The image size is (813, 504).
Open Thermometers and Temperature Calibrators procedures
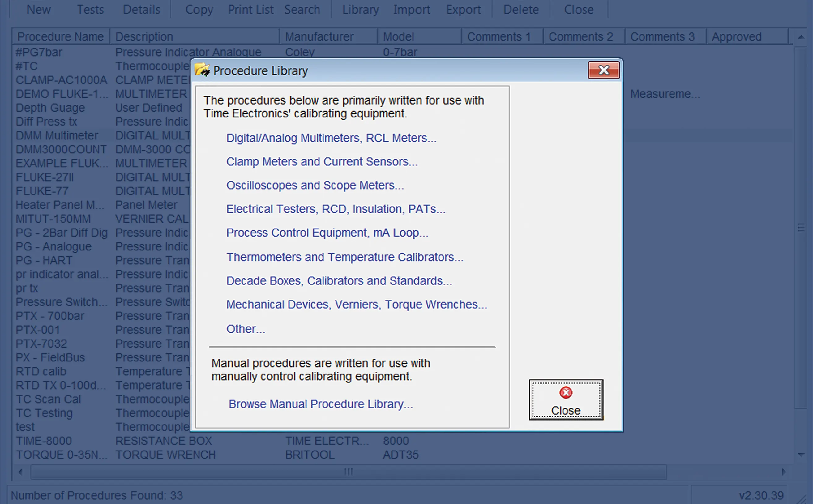pos(345,257)
